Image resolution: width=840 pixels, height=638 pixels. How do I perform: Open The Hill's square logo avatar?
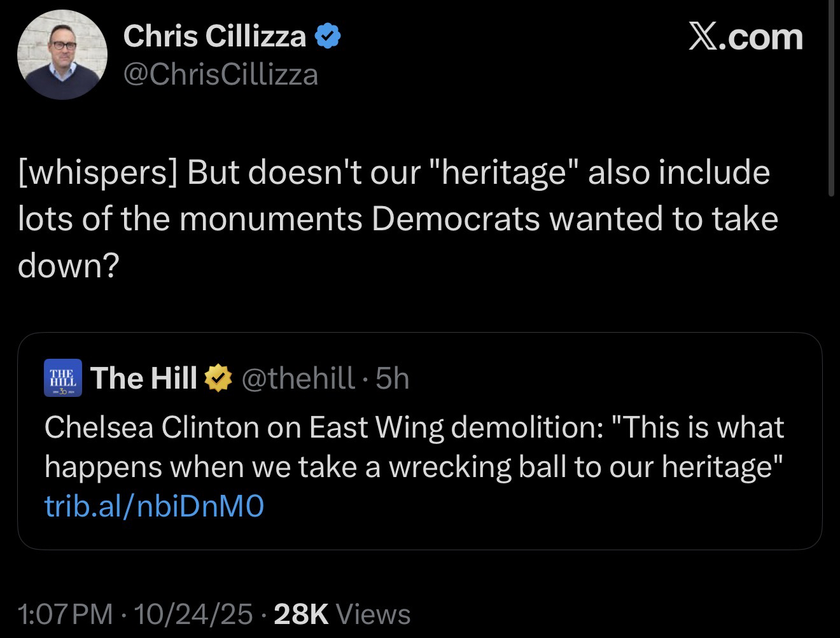[62, 378]
